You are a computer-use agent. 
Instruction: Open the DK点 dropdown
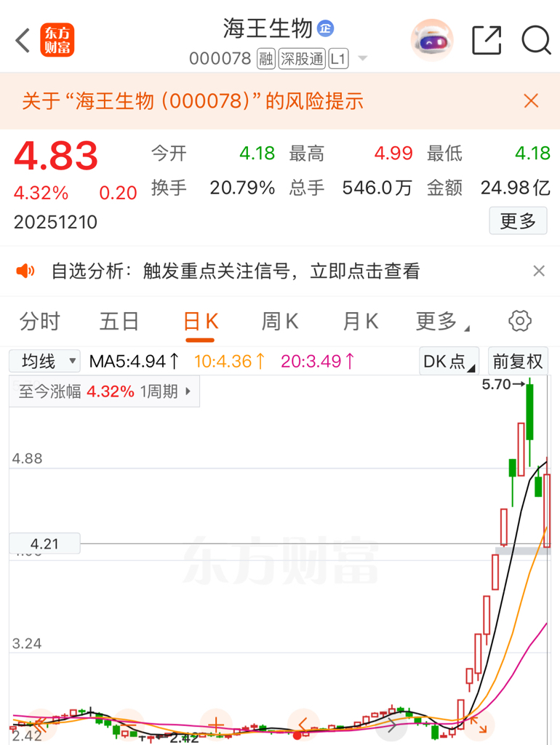click(x=449, y=361)
